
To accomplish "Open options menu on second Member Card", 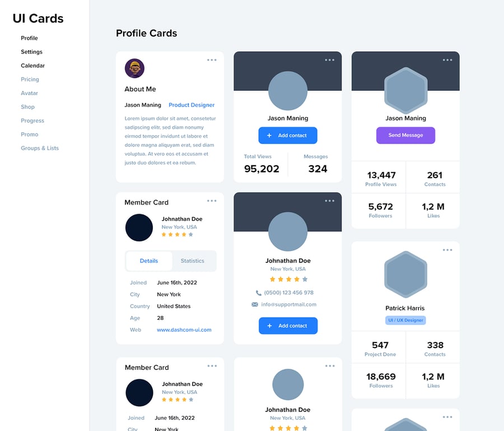I will click(212, 366).
